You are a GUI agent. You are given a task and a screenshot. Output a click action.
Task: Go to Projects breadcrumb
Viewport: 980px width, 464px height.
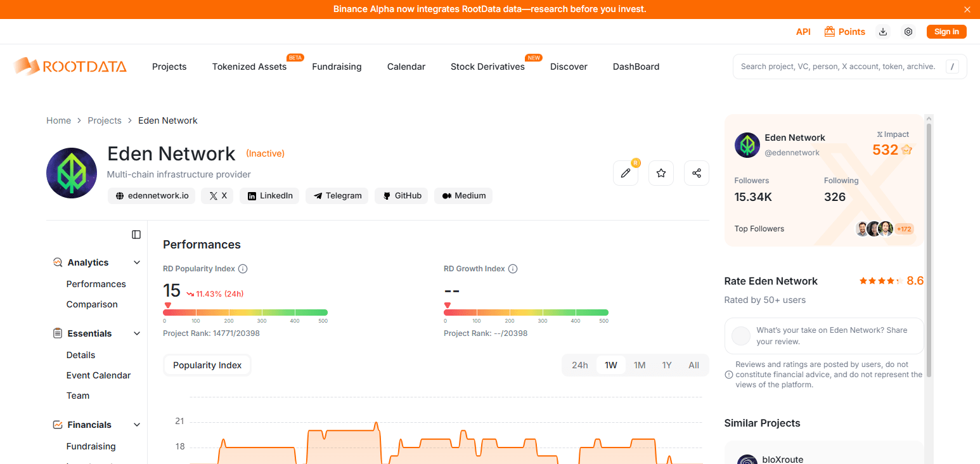pos(105,120)
